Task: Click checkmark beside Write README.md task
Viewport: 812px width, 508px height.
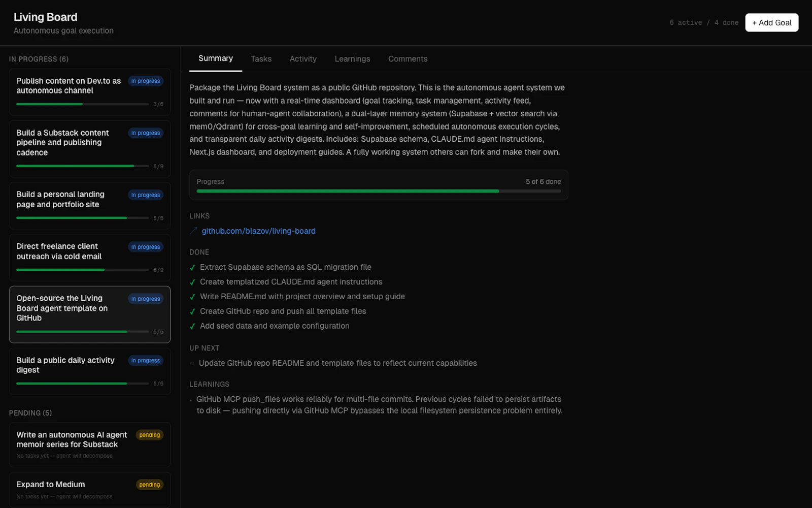Action: pyautogui.click(x=192, y=297)
